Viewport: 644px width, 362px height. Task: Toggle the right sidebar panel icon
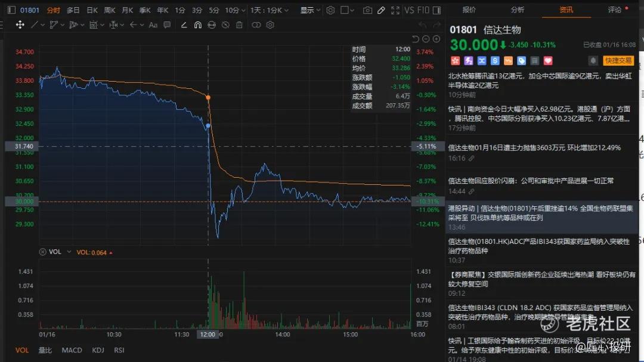click(437, 10)
